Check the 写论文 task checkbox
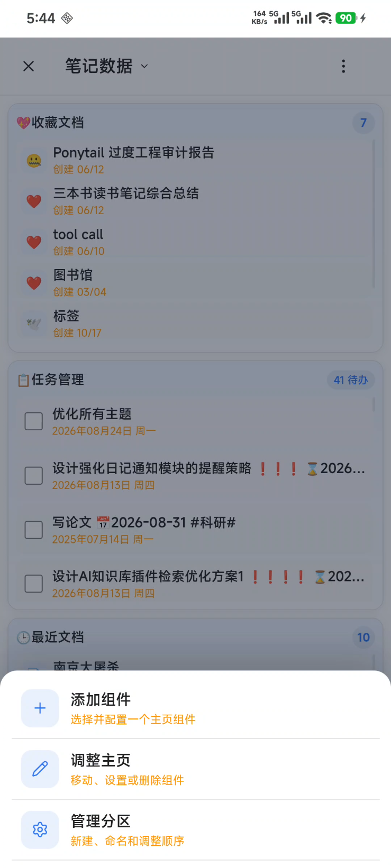 34,530
